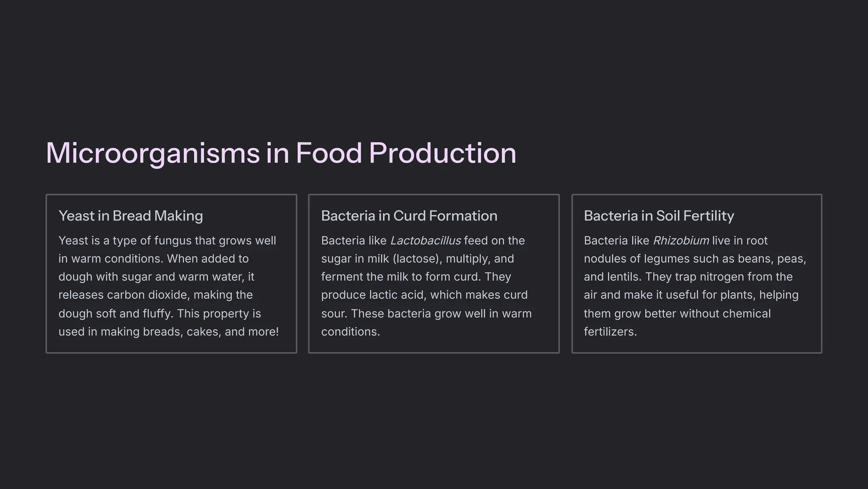Click the word multiply in the curd card
868x489 pixels.
coord(467,259)
